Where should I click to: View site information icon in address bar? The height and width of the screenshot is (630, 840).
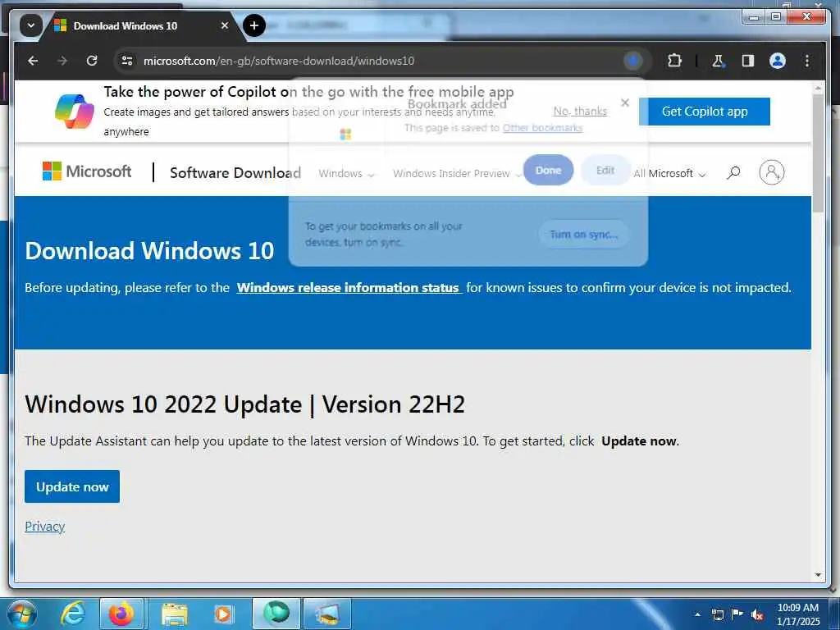click(x=127, y=61)
